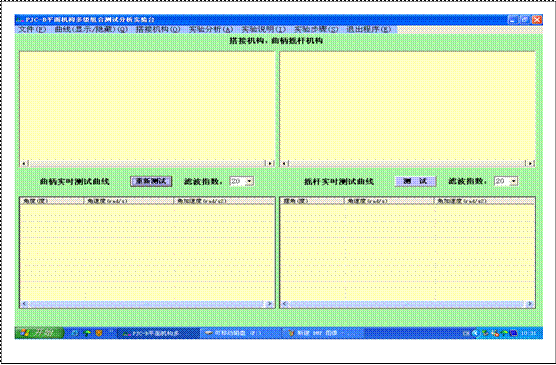Open the 实验步骤 menu

(x=316, y=29)
